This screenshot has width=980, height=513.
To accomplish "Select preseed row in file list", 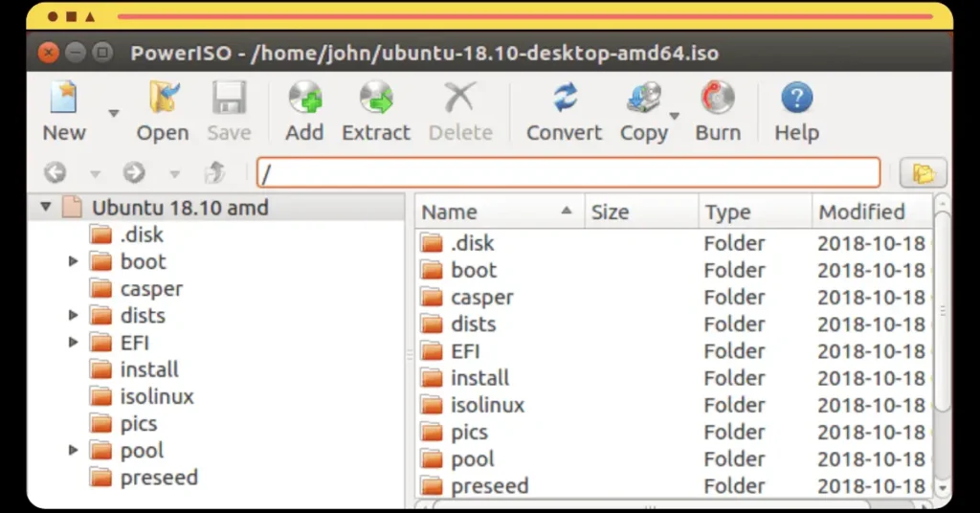I will pyautogui.click(x=673, y=485).
